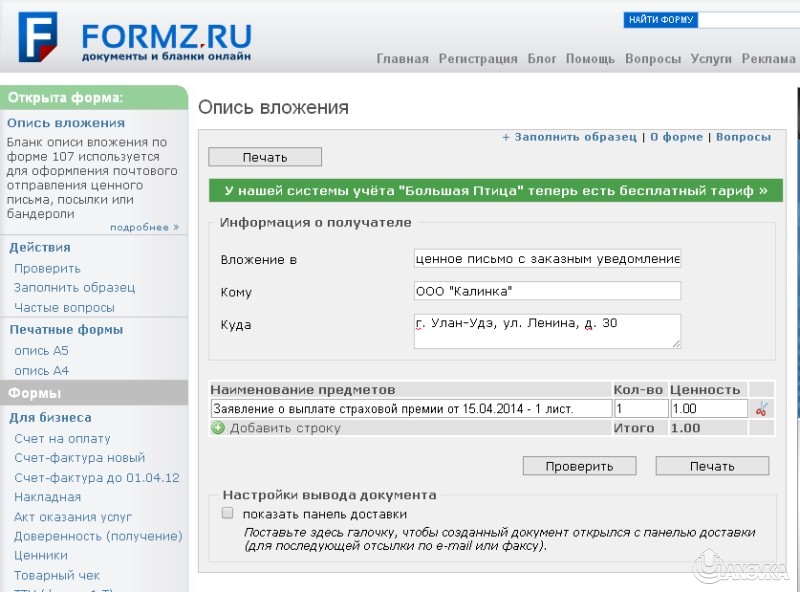Click the delete row scissors icon
Viewport: 800px width, 592px height.
click(x=761, y=409)
